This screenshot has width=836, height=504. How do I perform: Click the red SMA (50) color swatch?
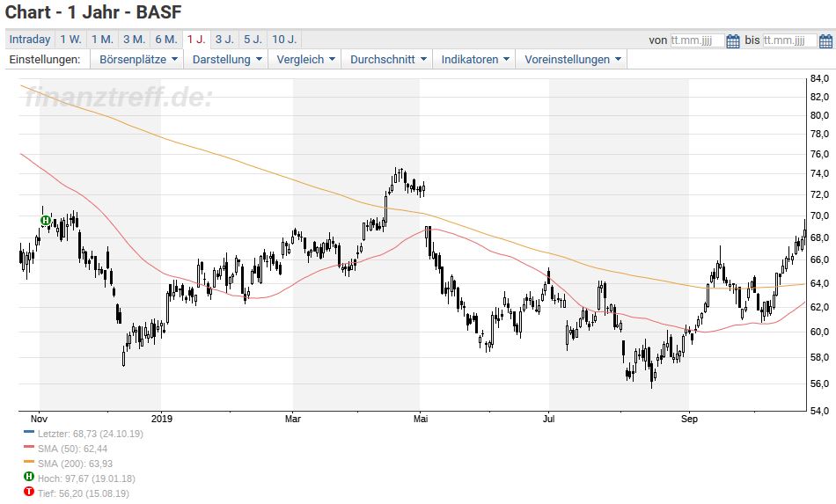click(29, 447)
